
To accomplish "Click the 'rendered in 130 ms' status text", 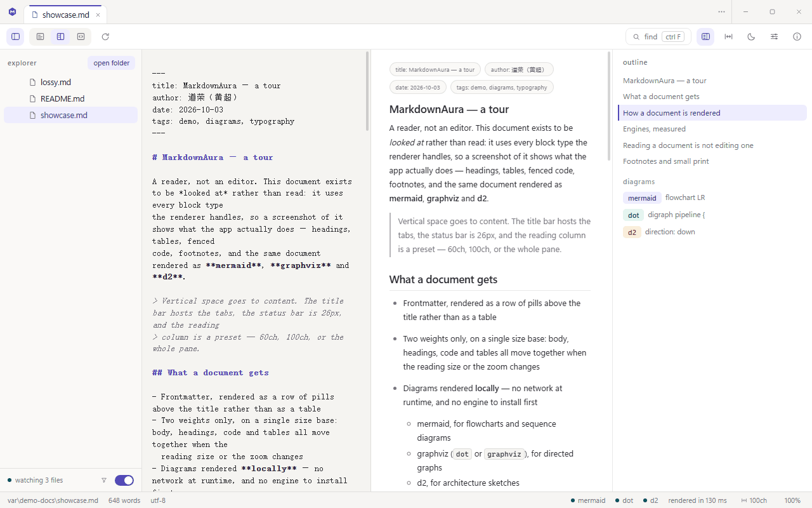I will (697, 500).
